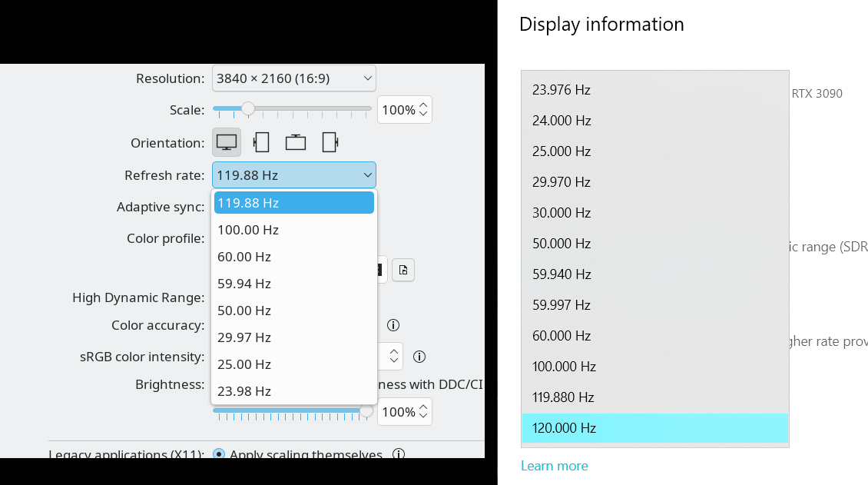This screenshot has width=868, height=485.
Task: Click info icon next to Color accuracy
Action: click(393, 325)
